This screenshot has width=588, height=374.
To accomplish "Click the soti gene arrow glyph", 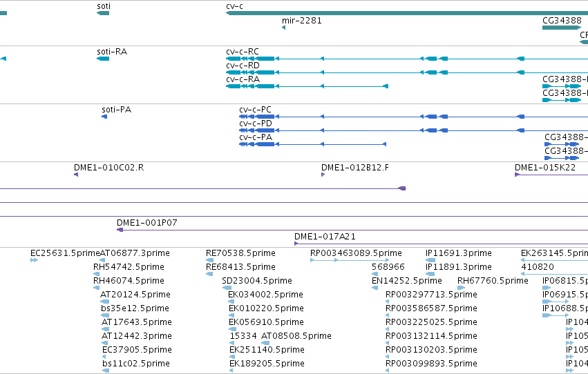I will click(103, 13).
